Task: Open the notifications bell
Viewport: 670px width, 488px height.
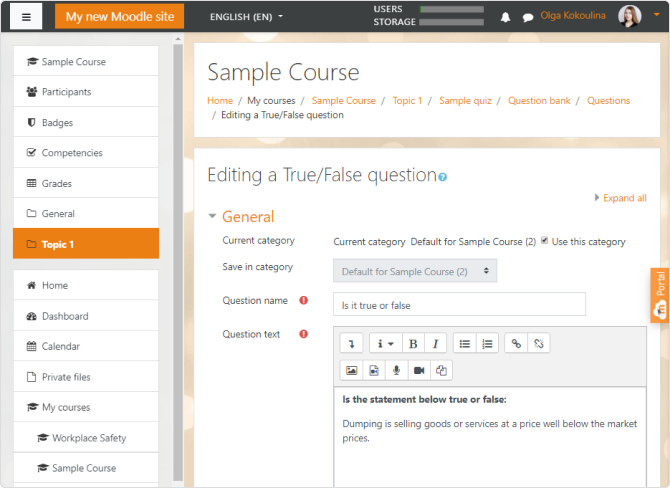Action: point(505,17)
